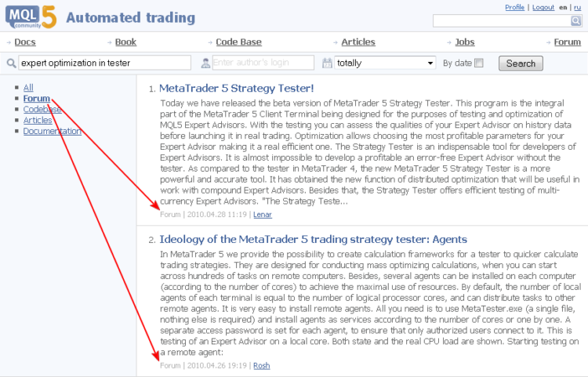This screenshot has width=588, height=377.
Task: Click the Enter author's login field
Action: pos(263,63)
